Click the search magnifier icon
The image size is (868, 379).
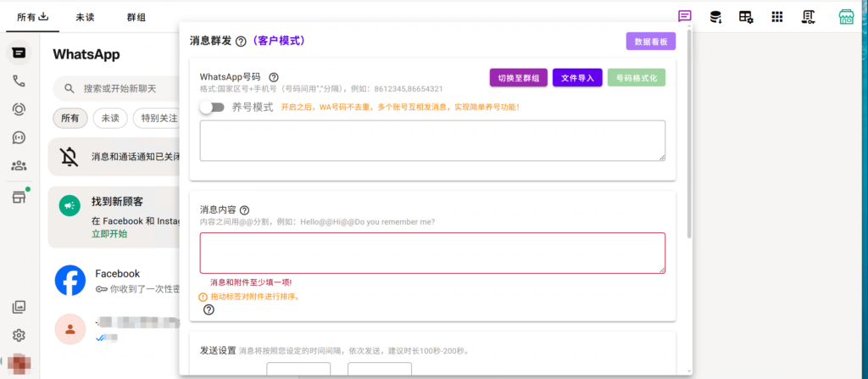(70, 88)
